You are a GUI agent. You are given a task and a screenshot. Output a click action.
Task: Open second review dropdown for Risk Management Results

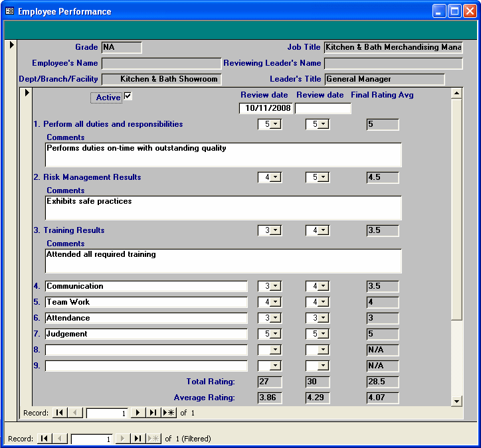click(324, 177)
